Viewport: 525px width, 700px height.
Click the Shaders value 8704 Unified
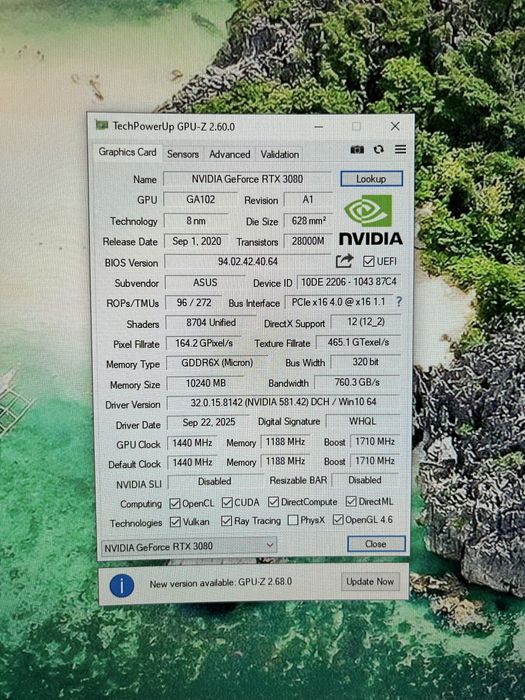(211, 323)
